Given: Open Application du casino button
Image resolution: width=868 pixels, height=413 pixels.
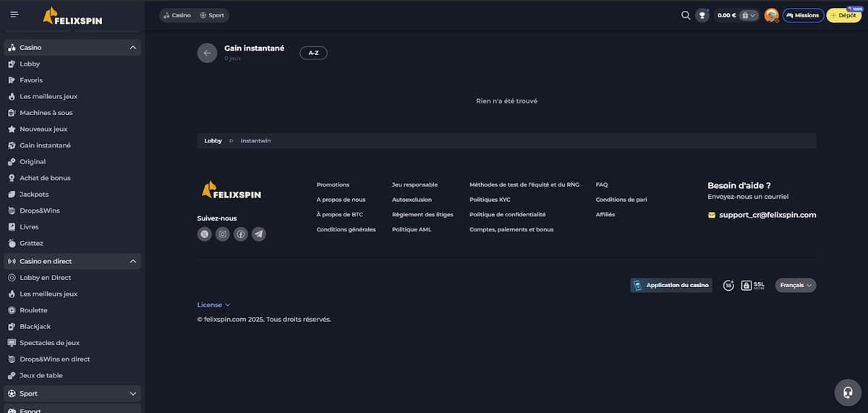Looking at the screenshot, I should tap(671, 286).
